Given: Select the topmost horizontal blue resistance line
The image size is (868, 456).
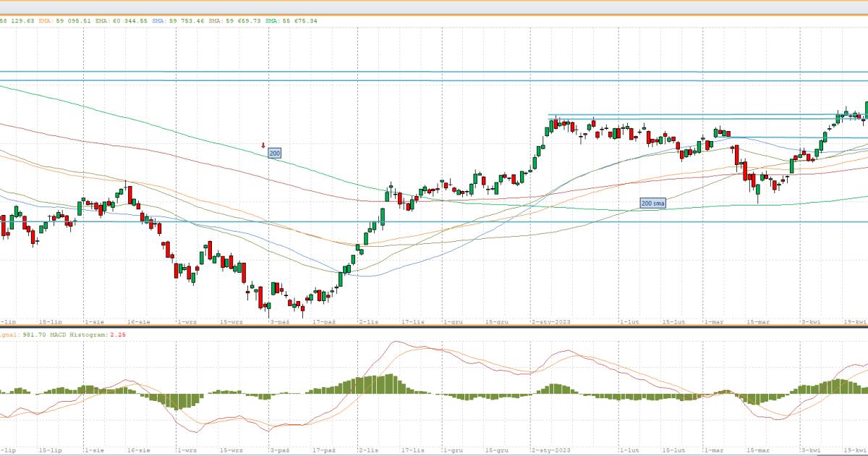Looking at the screenshot, I should 434,72.
